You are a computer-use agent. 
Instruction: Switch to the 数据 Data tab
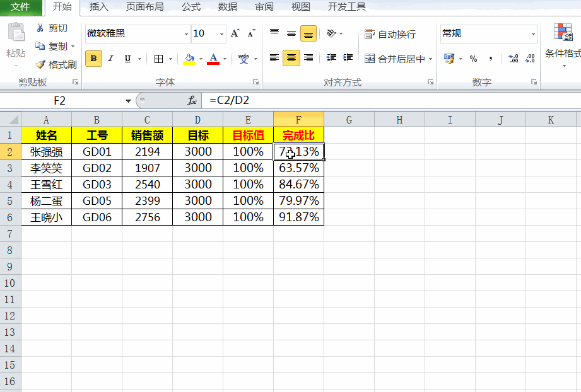(x=228, y=7)
